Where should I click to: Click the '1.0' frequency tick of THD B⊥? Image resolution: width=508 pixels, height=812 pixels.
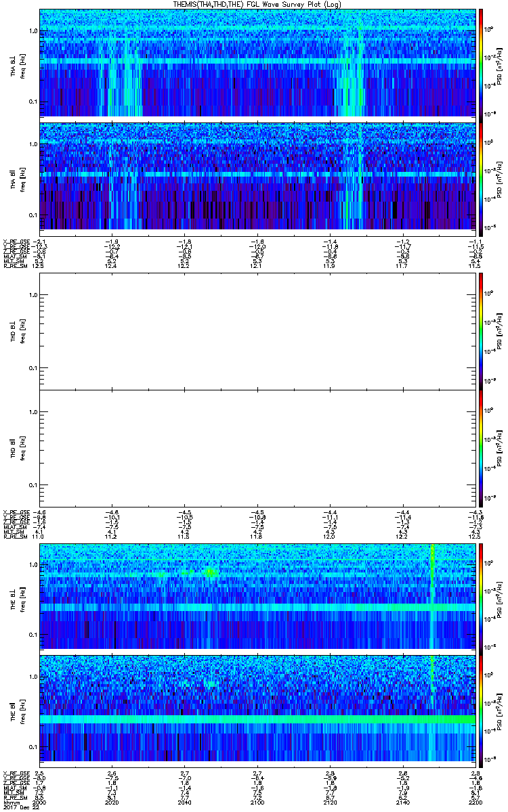click(32, 294)
